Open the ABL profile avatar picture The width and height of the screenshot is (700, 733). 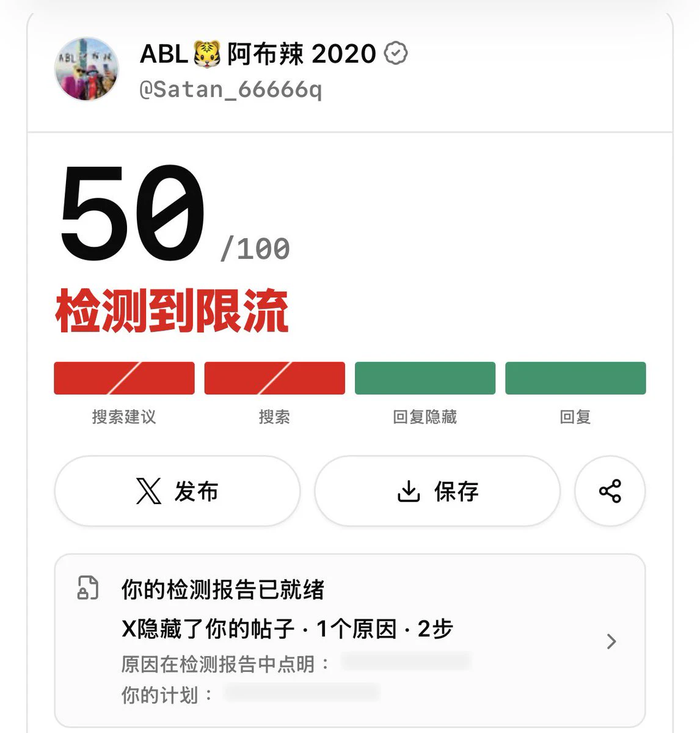87,68
